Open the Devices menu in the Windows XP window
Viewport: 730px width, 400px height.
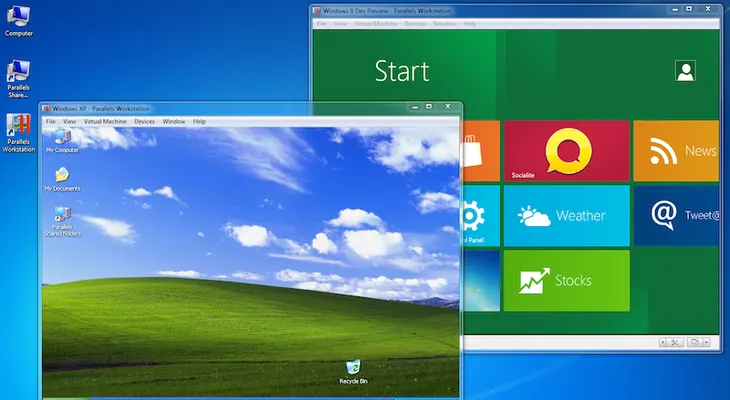[144, 122]
